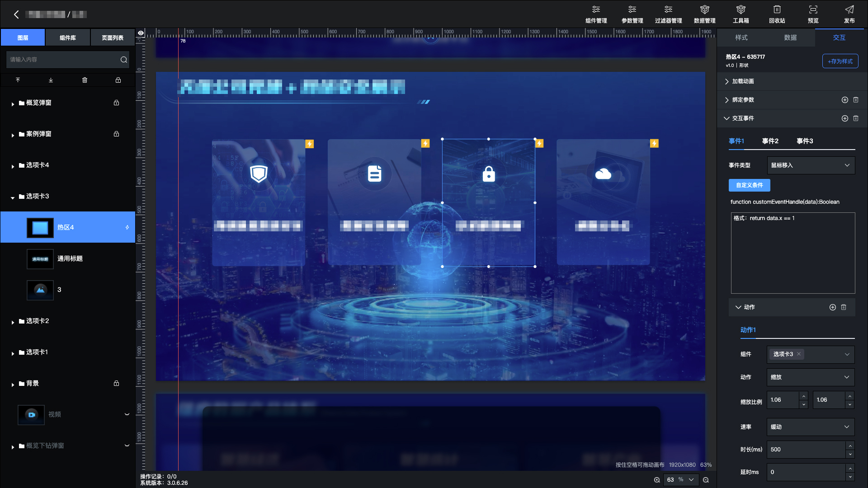Click the zoom icon right of the zoom percentage

pos(706,480)
